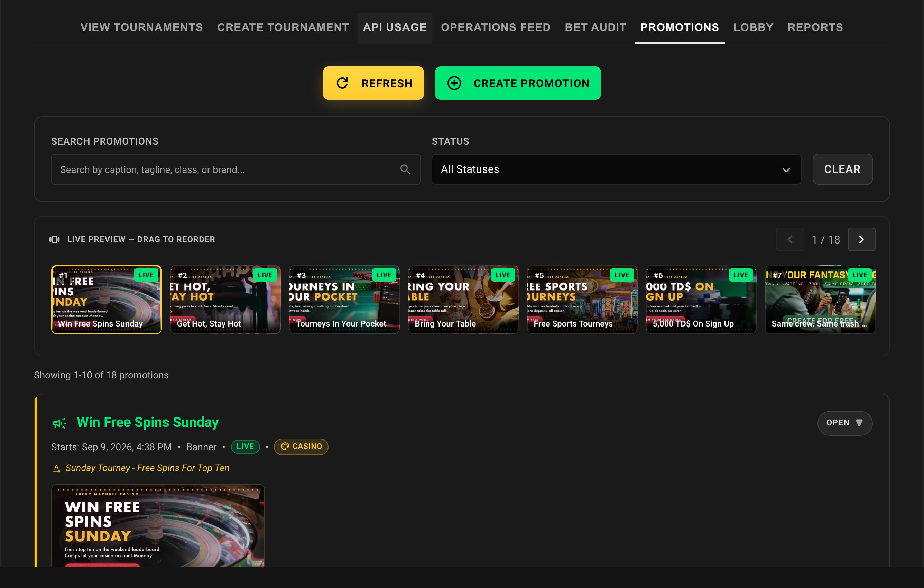Click the palette icon in Casino tag
Screen dimensions: 924x588
(x=285, y=447)
